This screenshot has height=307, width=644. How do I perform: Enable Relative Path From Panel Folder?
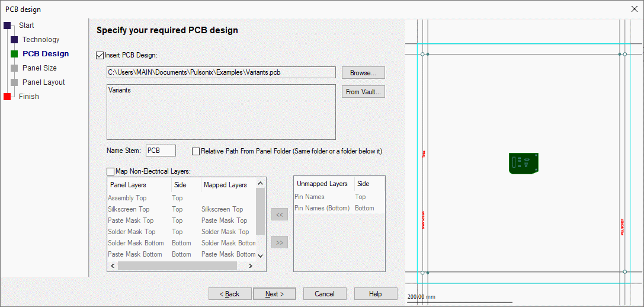pyautogui.click(x=196, y=151)
